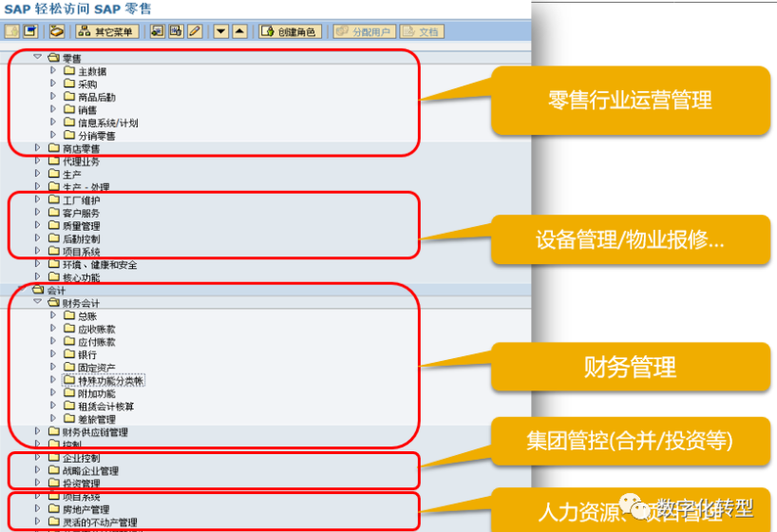Screen dimensions: 777x532
Task: Select the 灵活的不动产管理 tree item
Action: 100,522
